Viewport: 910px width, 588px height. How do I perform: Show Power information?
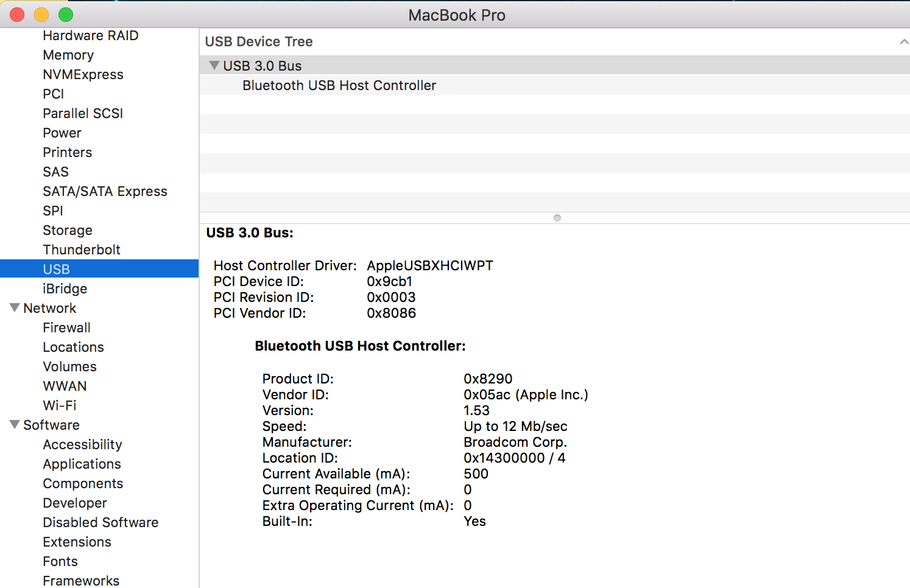click(x=62, y=133)
